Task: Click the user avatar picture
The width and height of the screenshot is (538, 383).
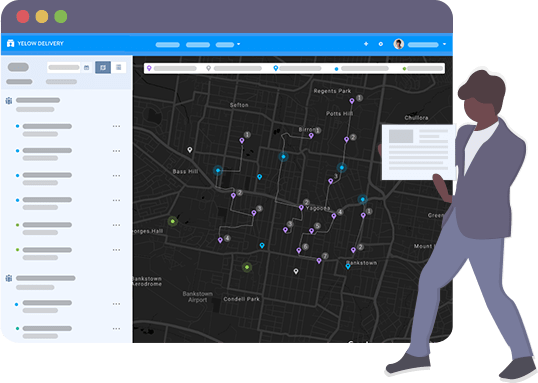Action: point(399,44)
